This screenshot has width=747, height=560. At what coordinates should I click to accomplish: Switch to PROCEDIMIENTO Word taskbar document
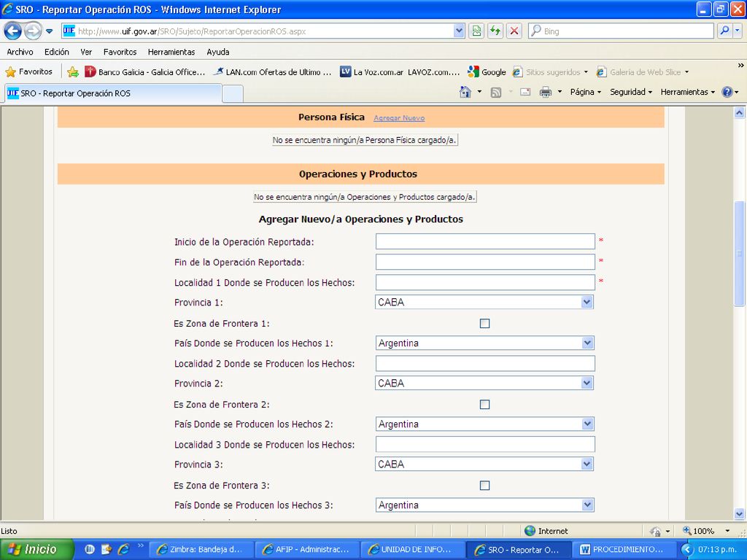tap(624, 549)
